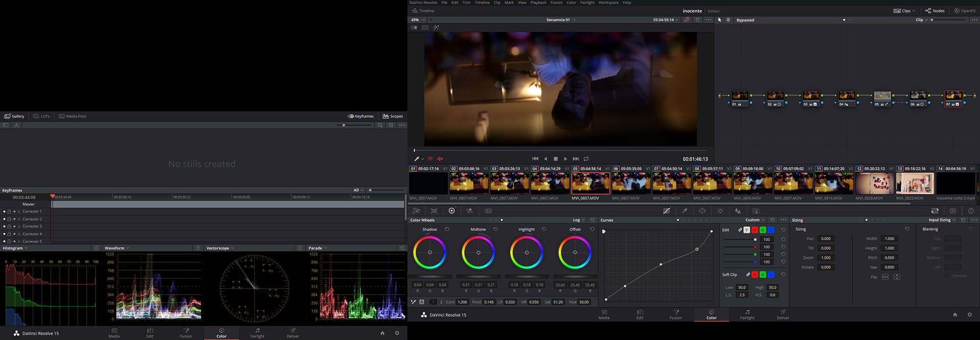Image resolution: width=980 pixels, height=340 pixels.
Task: Toggle the red channel in Curves Edit
Action: (754, 230)
